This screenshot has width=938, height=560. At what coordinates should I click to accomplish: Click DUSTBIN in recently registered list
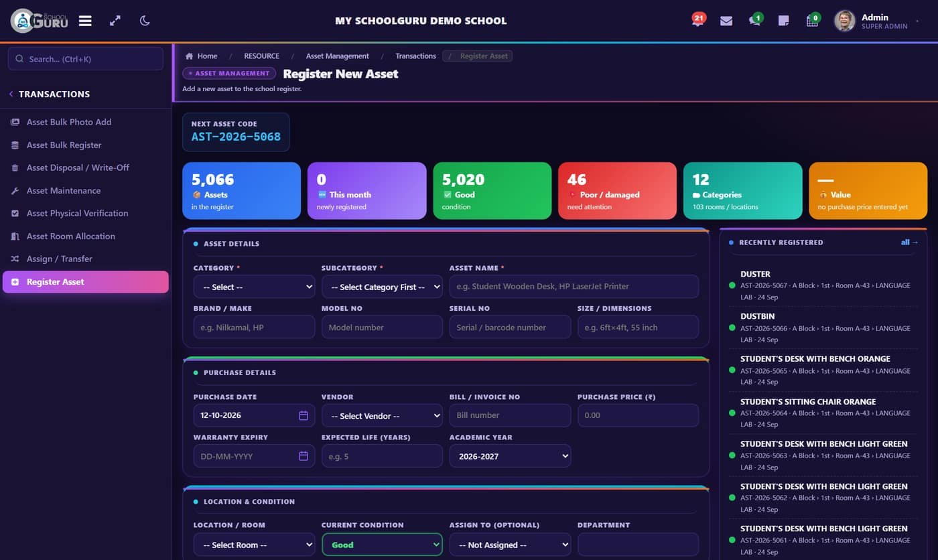pos(757,316)
